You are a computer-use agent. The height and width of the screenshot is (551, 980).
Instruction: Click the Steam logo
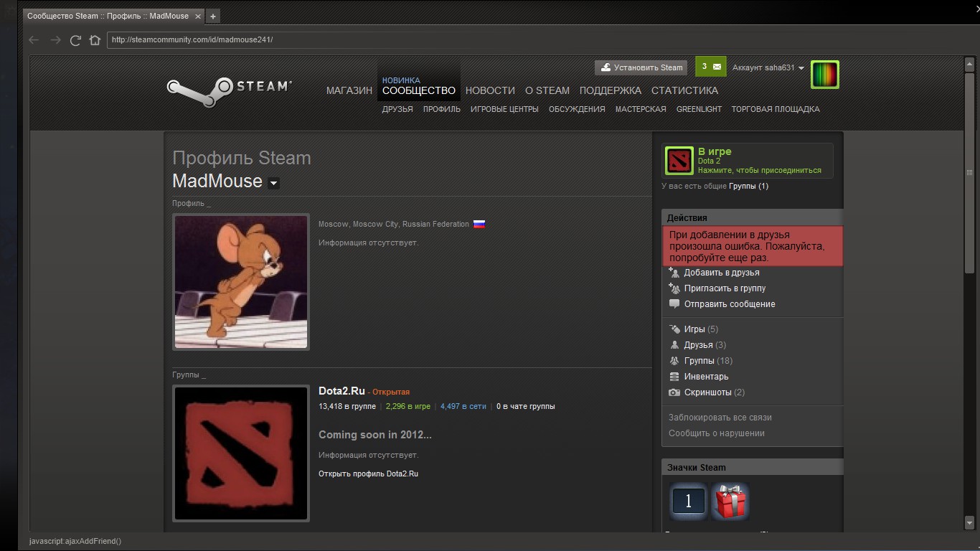(230, 91)
